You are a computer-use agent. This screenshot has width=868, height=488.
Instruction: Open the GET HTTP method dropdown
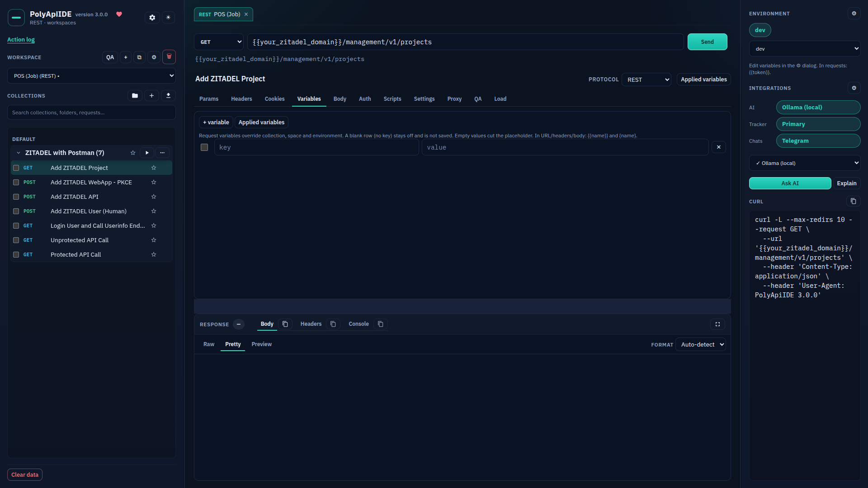pyautogui.click(x=219, y=42)
